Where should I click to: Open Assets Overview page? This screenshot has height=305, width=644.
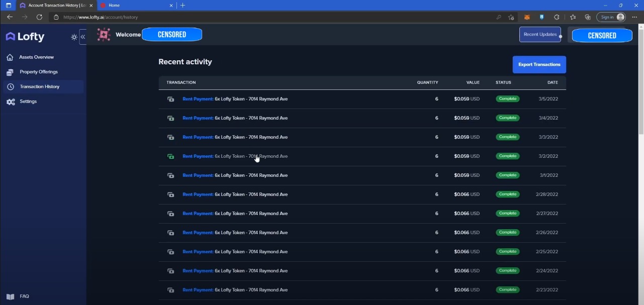[36, 57]
